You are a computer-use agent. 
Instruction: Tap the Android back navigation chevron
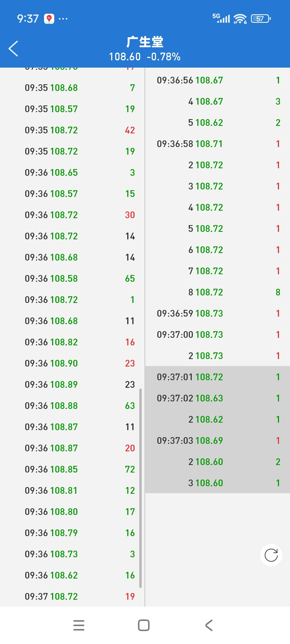[209, 625]
